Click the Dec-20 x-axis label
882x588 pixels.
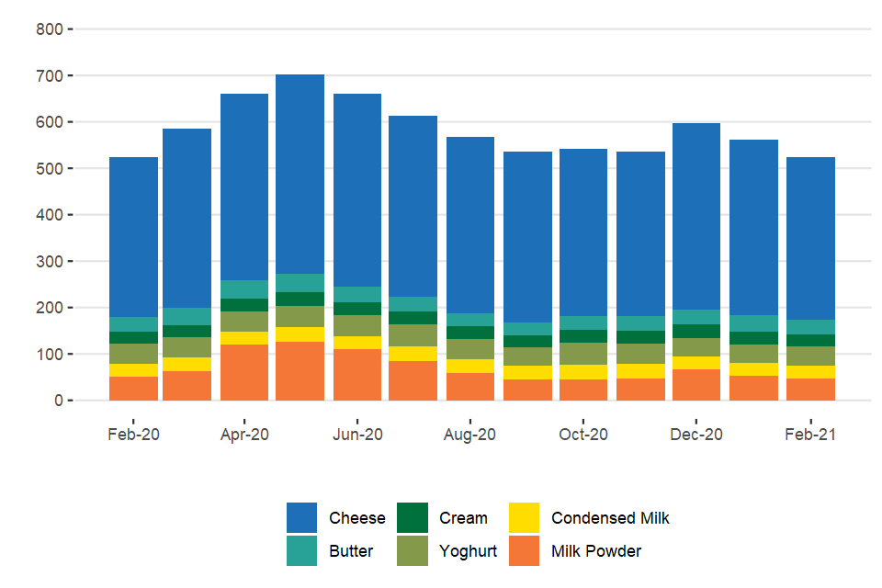(696, 435)
